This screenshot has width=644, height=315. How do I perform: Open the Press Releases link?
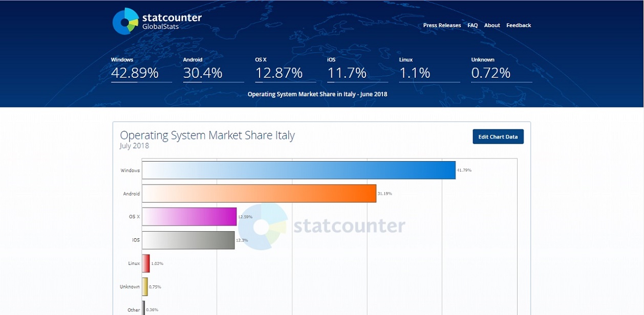[x=442, y=25]
